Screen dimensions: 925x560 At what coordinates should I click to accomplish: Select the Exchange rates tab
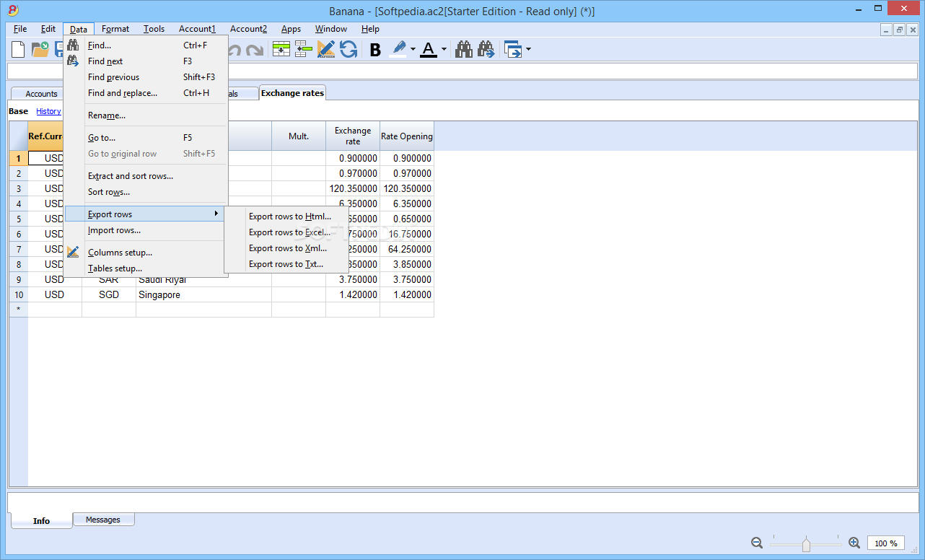pyautogui.click(x=292, y=93)
